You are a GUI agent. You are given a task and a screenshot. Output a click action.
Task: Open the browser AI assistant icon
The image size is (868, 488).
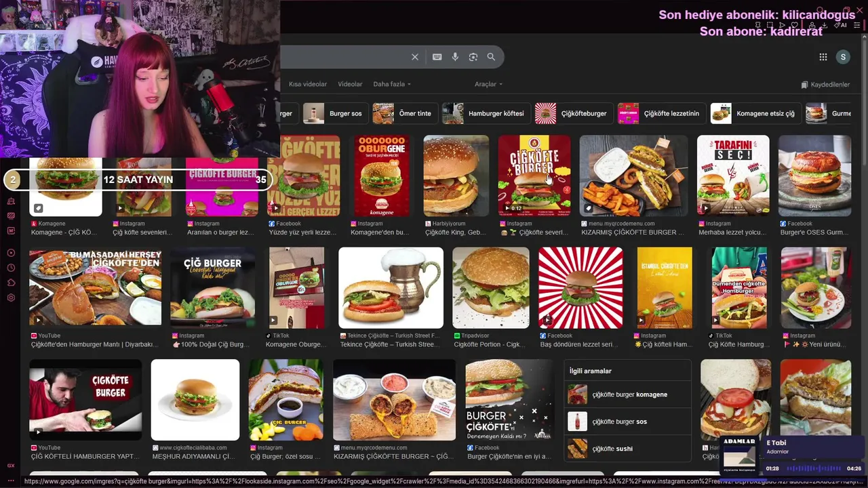coord(842,25)
